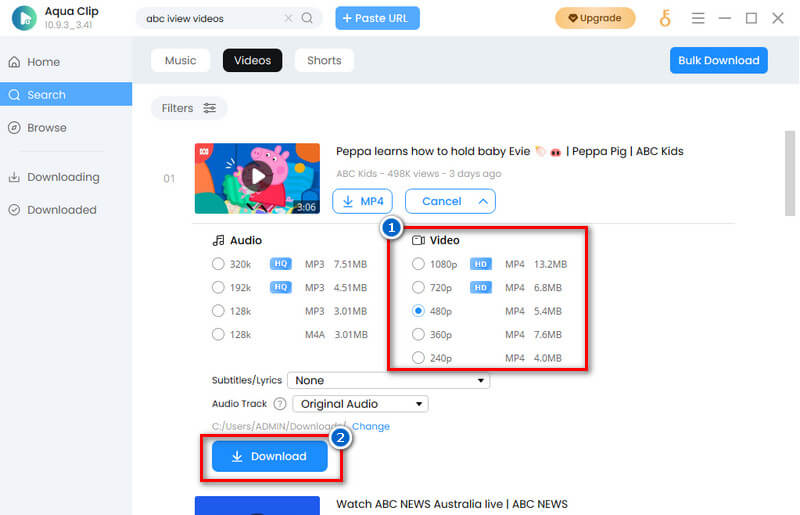The width and height of the screenshot is (800, 515).
Task: Maximize the Aqua Clip window
Action: click(x=751, y=18)
